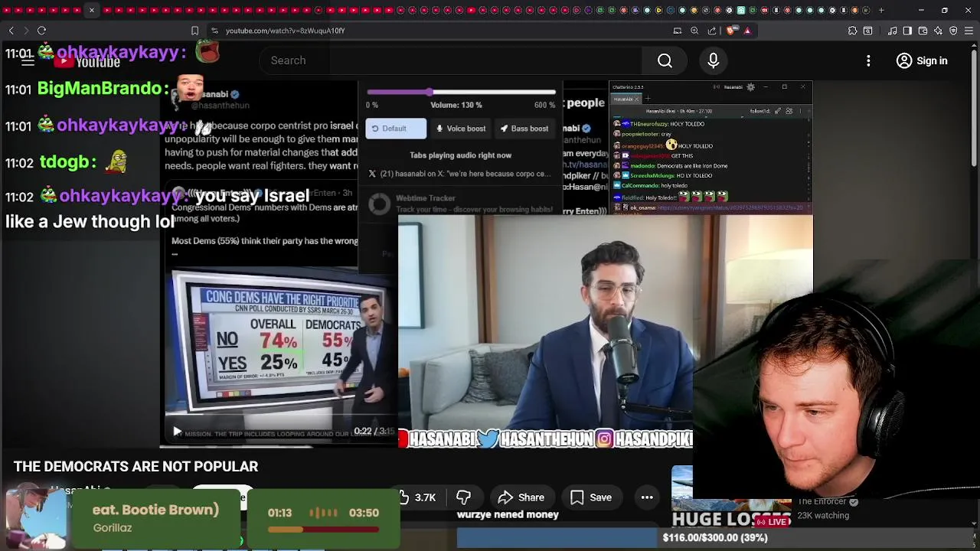Toggle browser sidebar panel icon
This screenshot has height=551, width=980.
pyautogui.click(x=907, y=31)
